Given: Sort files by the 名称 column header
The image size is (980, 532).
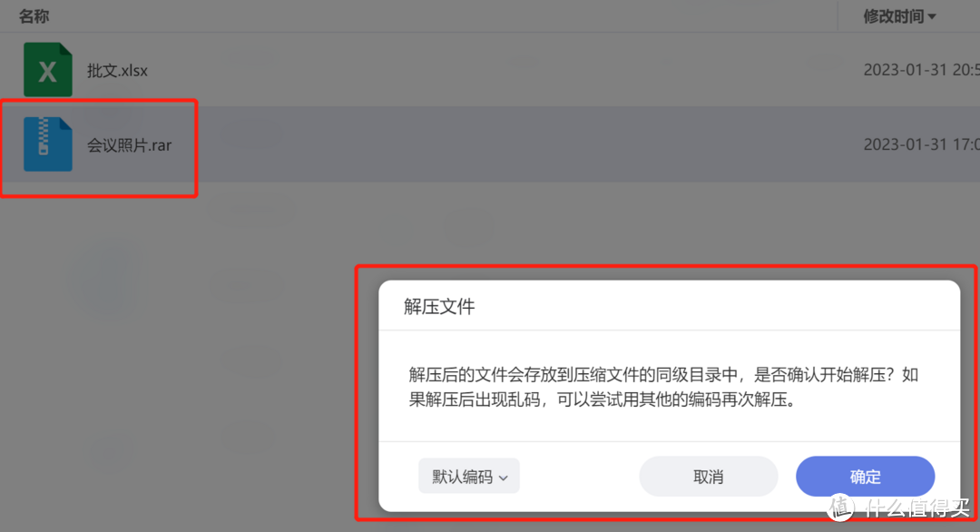Looking at the screenshot, I should tap(34, 16).
